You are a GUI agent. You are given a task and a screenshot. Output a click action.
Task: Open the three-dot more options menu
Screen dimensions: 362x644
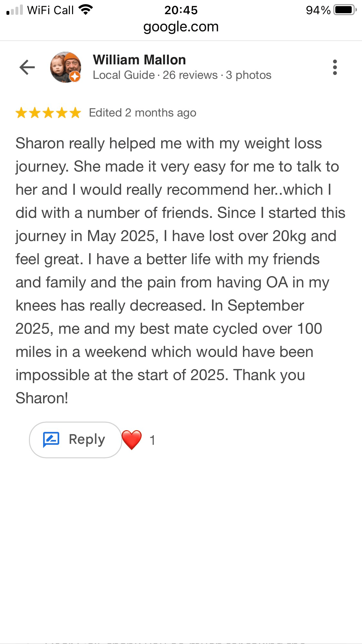point(335,67)
